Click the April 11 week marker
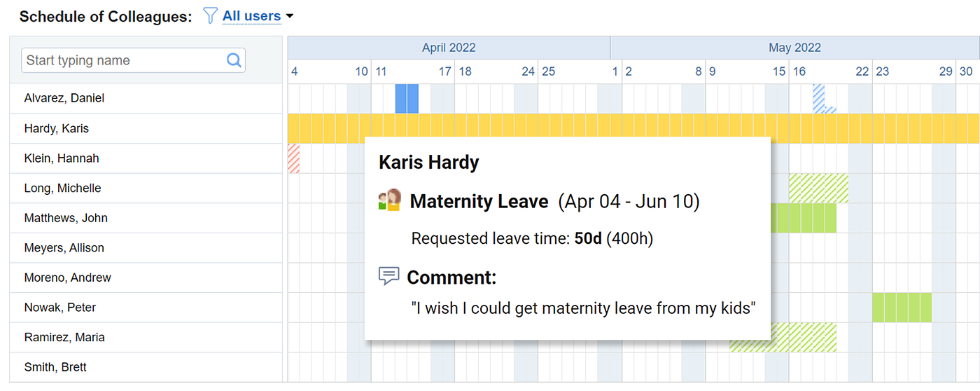The image size is (980, 391). (x=381, y=71)
